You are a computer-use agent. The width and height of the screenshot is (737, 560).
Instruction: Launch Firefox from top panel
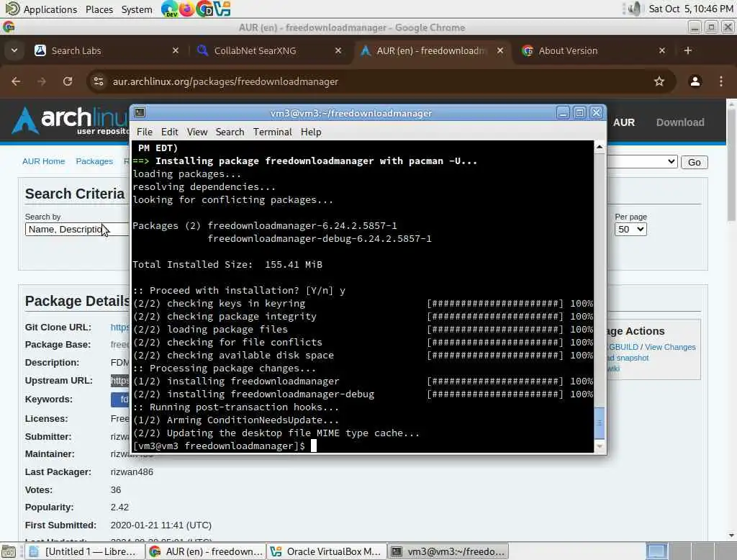pyautogui.click(x=186, y=9)
